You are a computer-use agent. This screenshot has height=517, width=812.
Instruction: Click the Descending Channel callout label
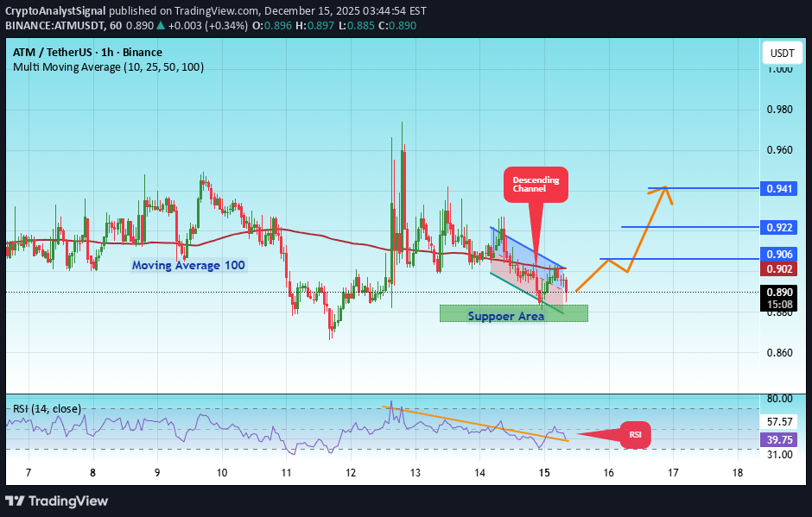536,184
